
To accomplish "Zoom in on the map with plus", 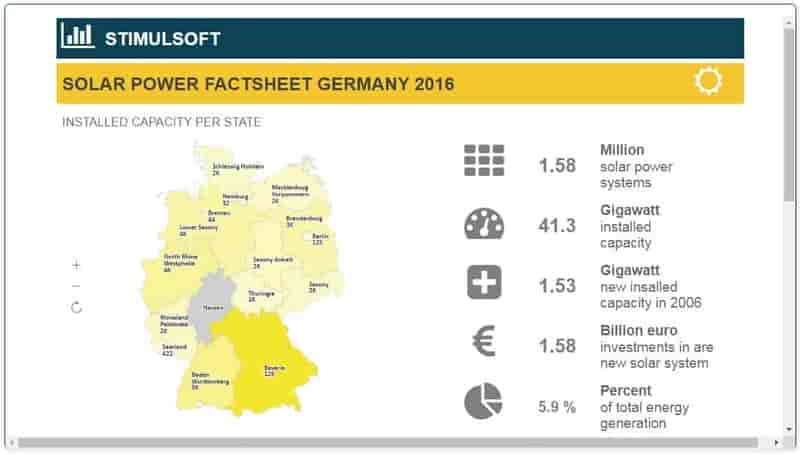I will click(x=76, y=265).
